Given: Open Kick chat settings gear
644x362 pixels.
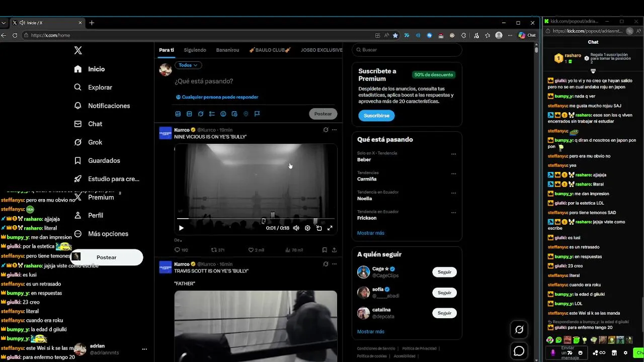Looking at the screenshot, I should (625, 353).
